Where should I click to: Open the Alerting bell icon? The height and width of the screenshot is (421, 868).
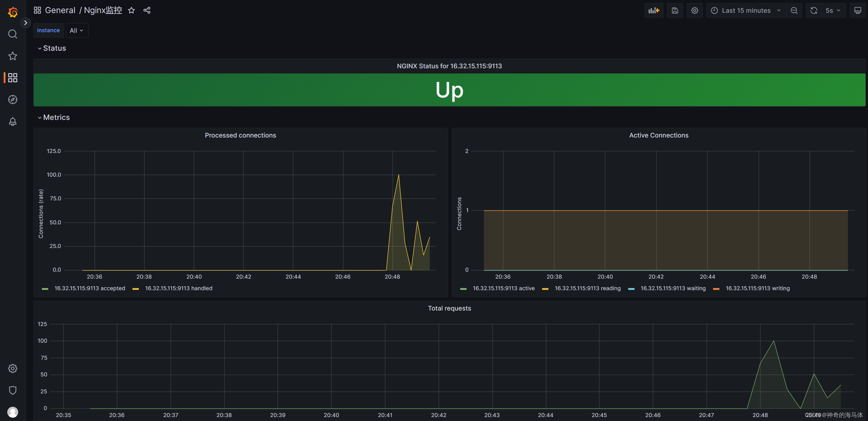point(12,121)
